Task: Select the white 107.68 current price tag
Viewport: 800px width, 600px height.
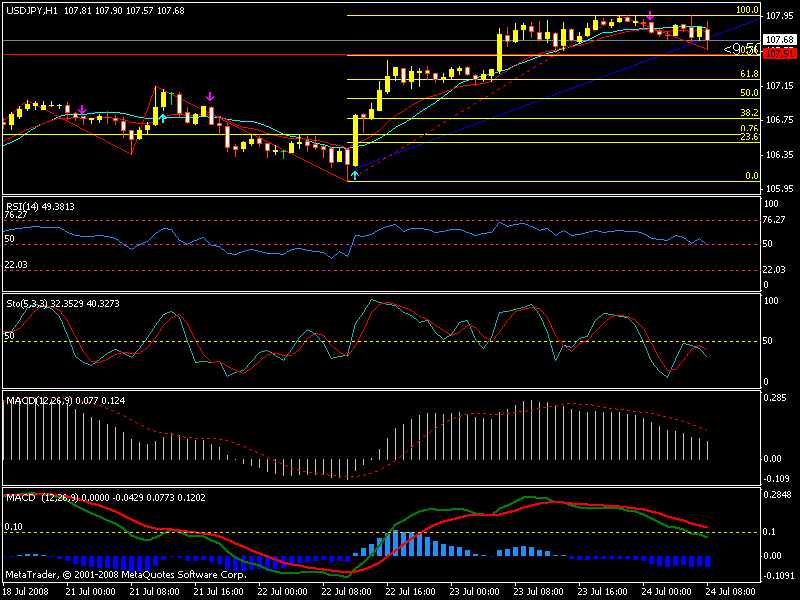Action: pyautogui.click(x=780, y=39)
